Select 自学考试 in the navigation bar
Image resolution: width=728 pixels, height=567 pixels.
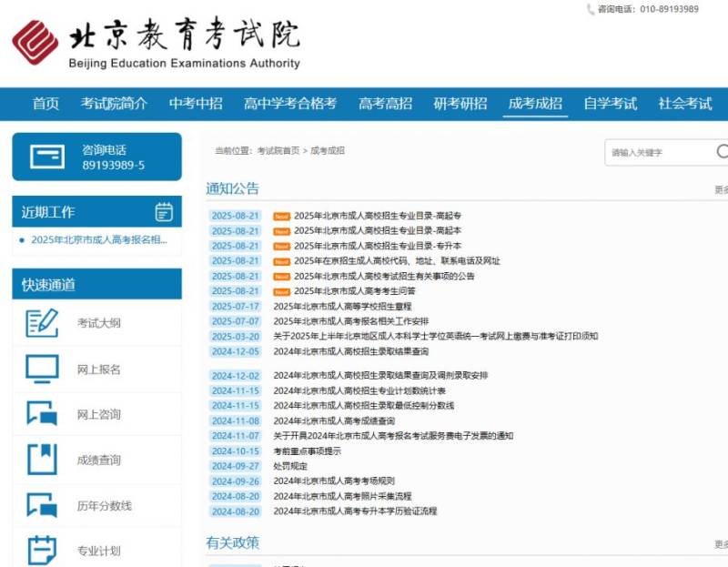click(x=610, y=104)
